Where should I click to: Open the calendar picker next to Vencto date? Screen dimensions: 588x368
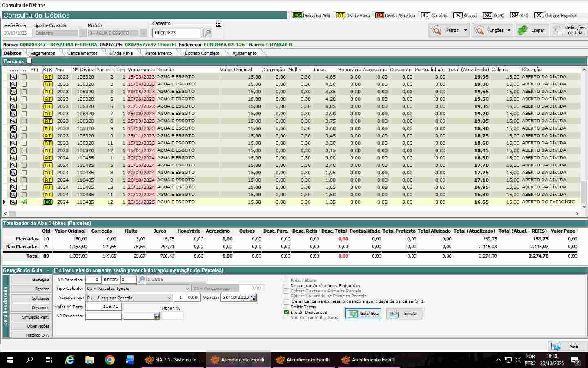coord(253,298)
